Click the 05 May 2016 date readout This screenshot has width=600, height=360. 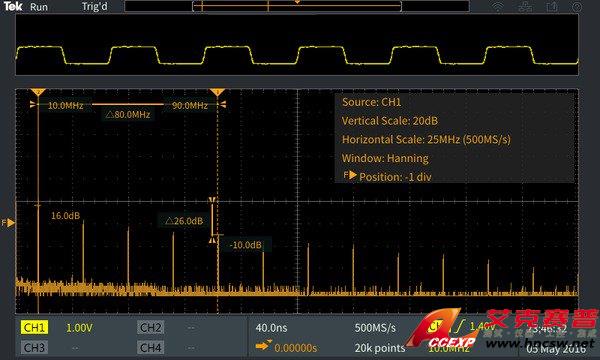(x=556, y=349)
